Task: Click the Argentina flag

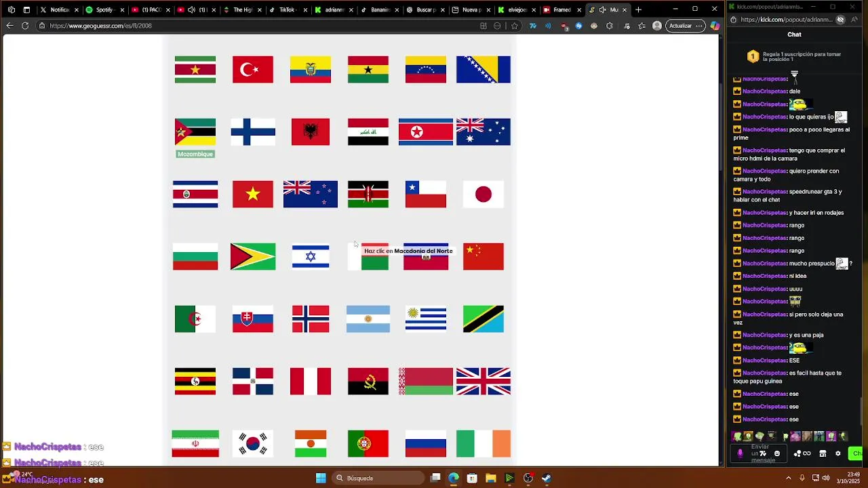Action: point(368,319)
